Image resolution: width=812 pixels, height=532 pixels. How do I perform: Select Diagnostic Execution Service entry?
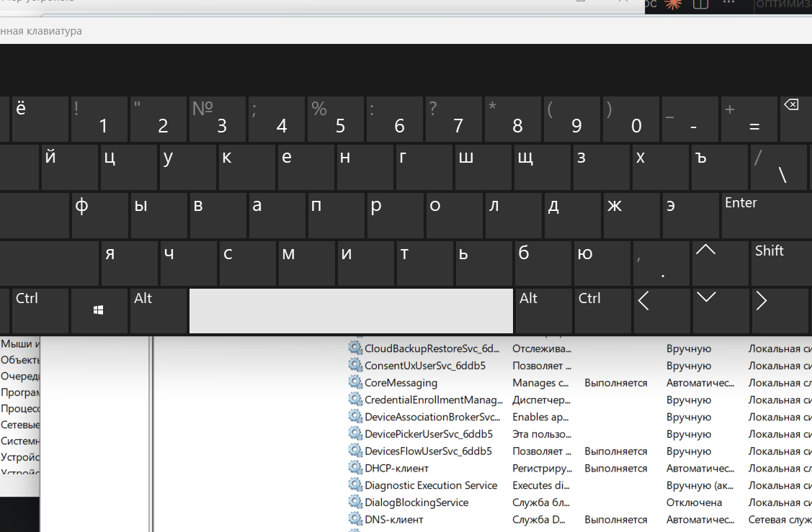[431, 485]
